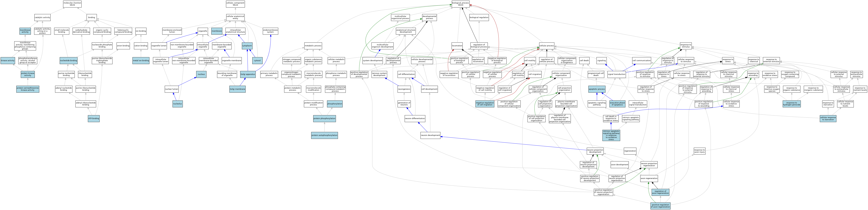Select the 'Golgi membrane' node

tap(237, 89)
